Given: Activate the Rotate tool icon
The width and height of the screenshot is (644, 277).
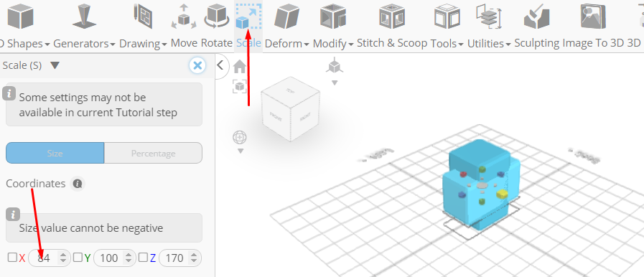Looking at the screenshot, I should tap(216, 17).
